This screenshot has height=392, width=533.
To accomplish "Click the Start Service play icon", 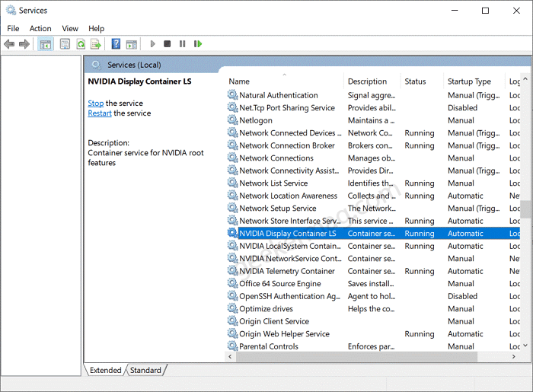I will [152, 44].
